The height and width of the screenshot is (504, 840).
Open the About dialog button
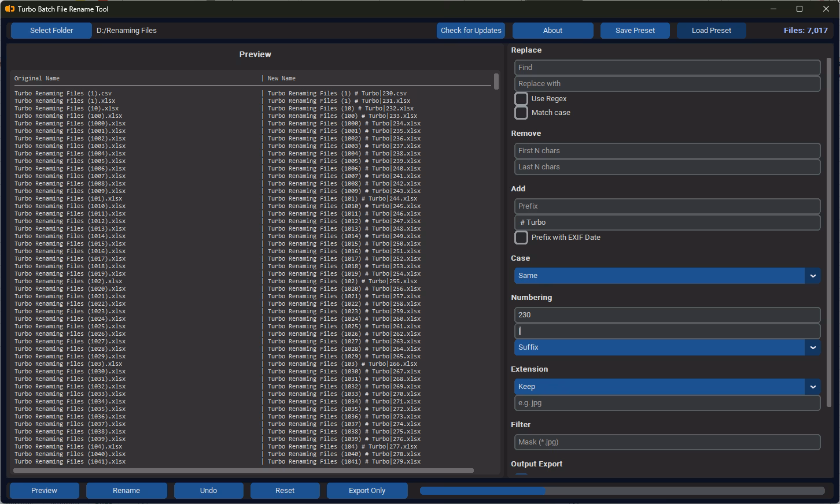pos(552,31)
